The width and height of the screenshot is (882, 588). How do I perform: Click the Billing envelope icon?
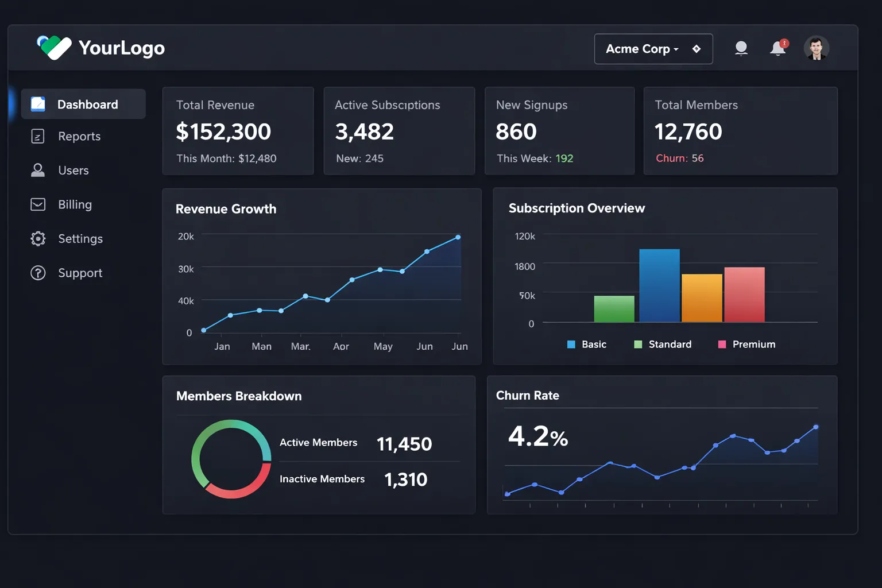pyautogui.click(x=38, y=204)
